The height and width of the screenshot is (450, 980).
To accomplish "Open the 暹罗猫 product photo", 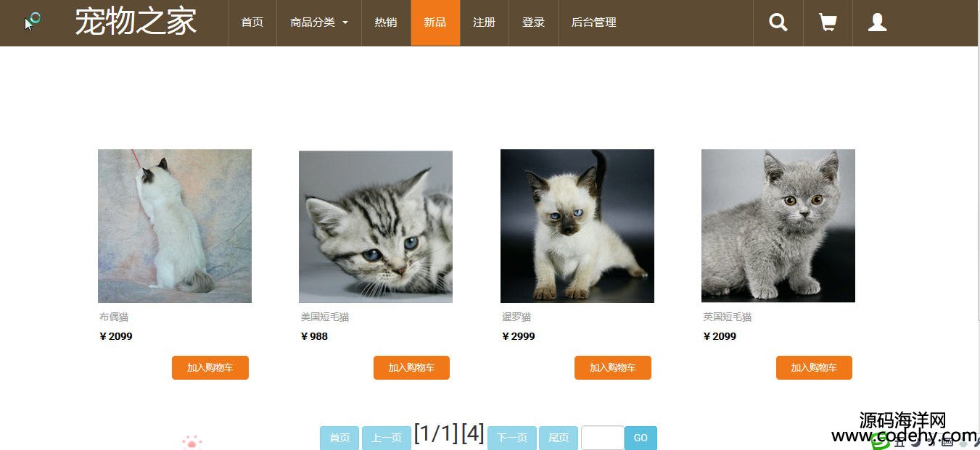I will 577,226.
